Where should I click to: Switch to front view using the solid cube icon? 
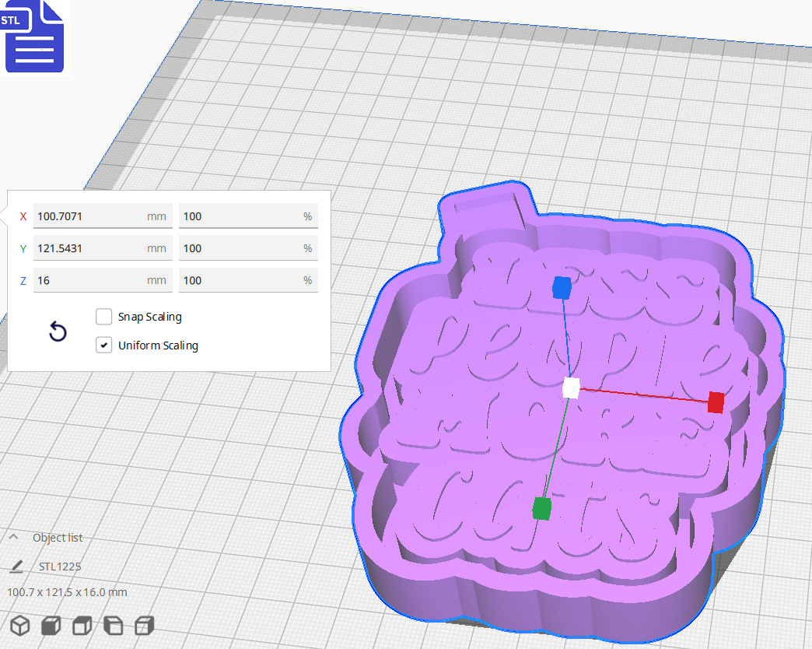[x=50, y=625]
